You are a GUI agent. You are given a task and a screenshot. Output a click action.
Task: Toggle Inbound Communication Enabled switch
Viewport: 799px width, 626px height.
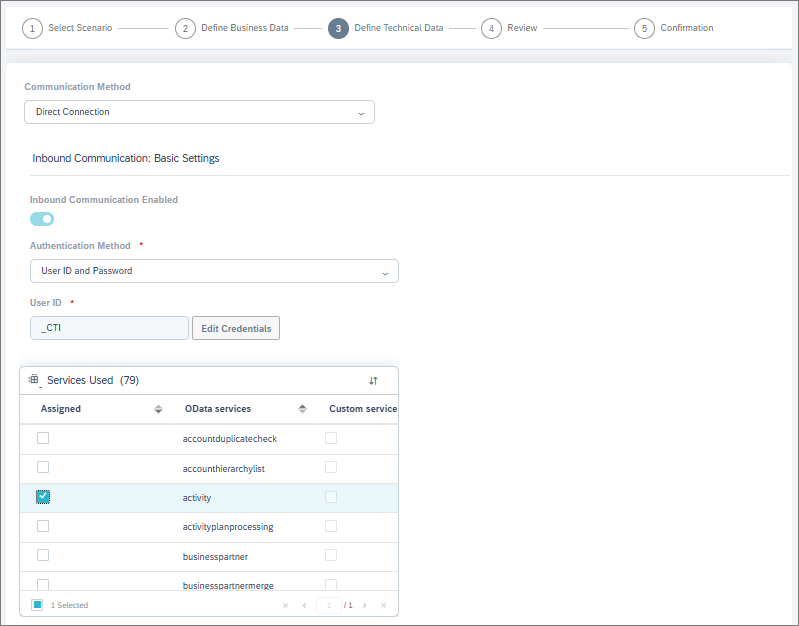point(42,219)
